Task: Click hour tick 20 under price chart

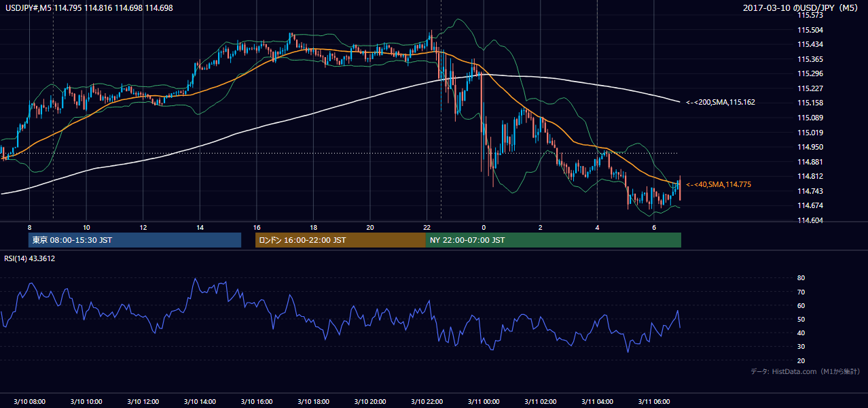Action: [369, 226]
